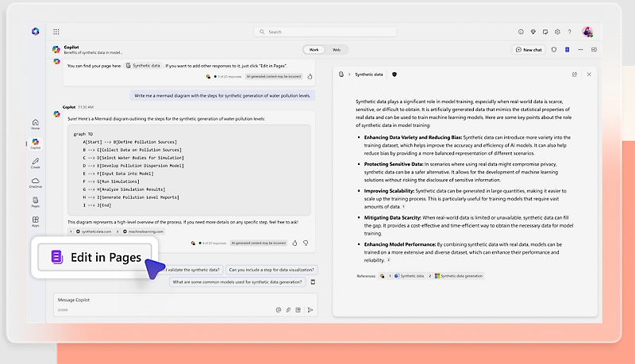Open the app launcher grid
Screen dimensions: 635x364
[x=56, y=32]
